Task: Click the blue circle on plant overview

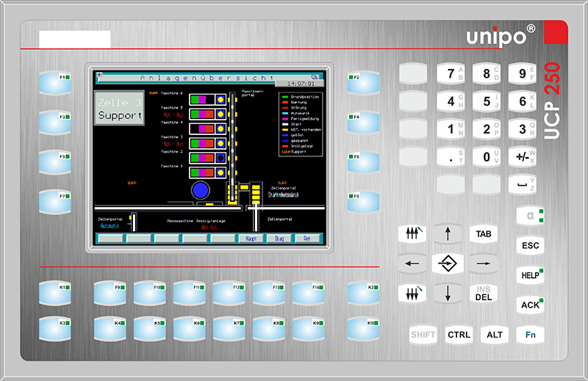Action: tap(201, 190)
